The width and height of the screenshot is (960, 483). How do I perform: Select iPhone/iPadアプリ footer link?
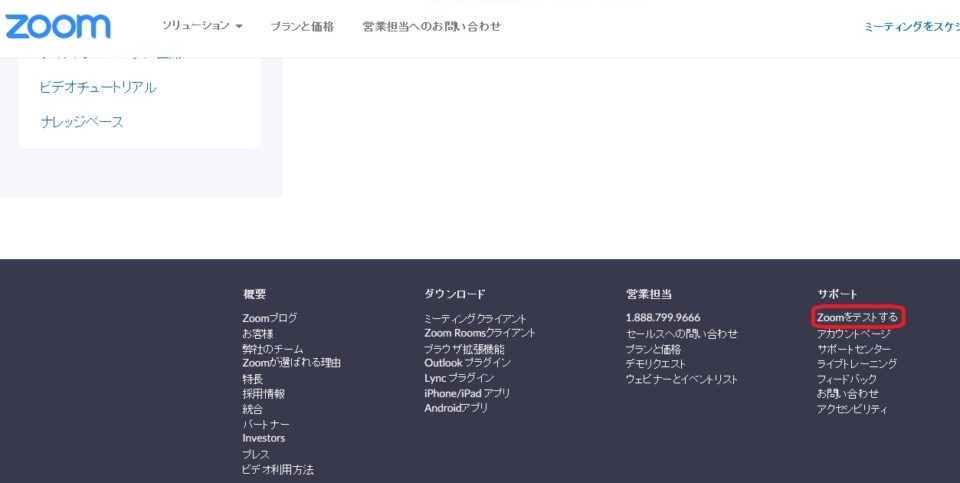[467, 393]
